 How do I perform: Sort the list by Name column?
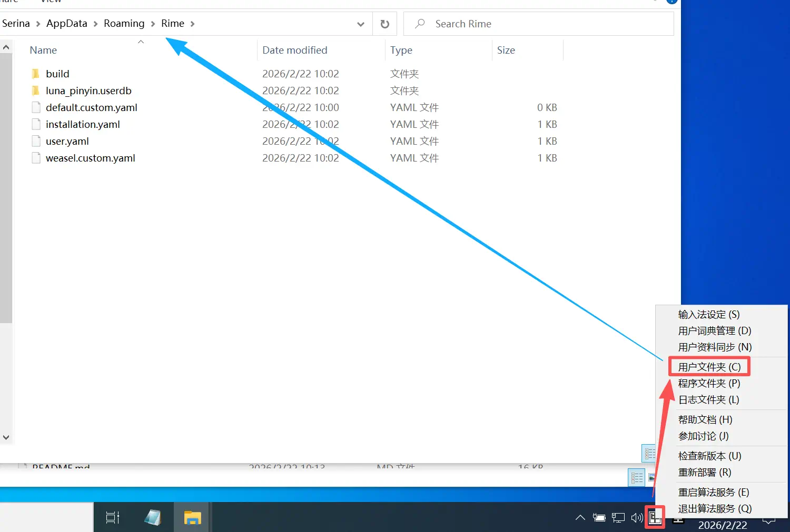point(43,51)
